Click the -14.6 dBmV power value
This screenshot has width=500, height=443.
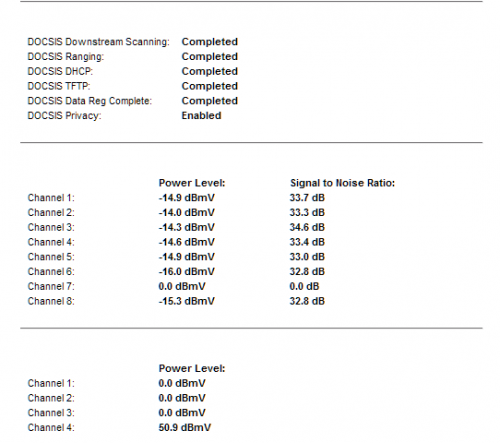187,242
